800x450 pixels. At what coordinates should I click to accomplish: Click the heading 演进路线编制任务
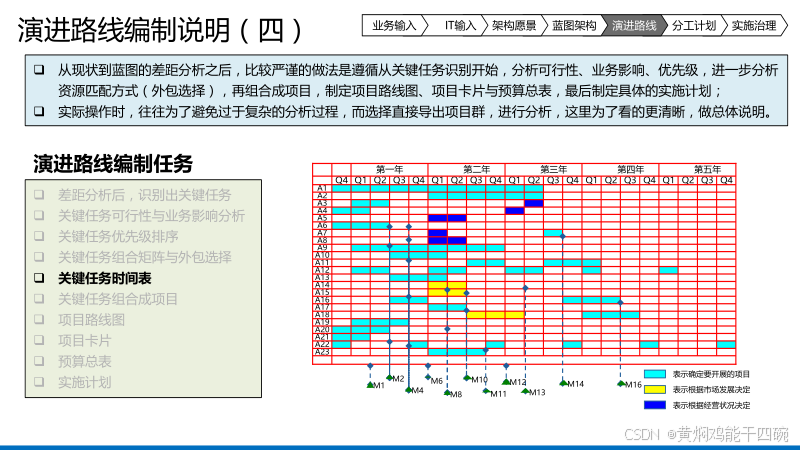coord(113,164)
